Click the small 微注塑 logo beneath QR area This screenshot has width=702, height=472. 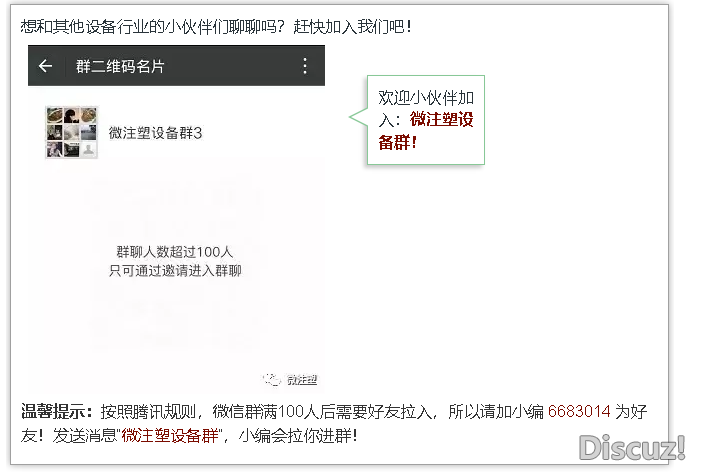[290, 380]
